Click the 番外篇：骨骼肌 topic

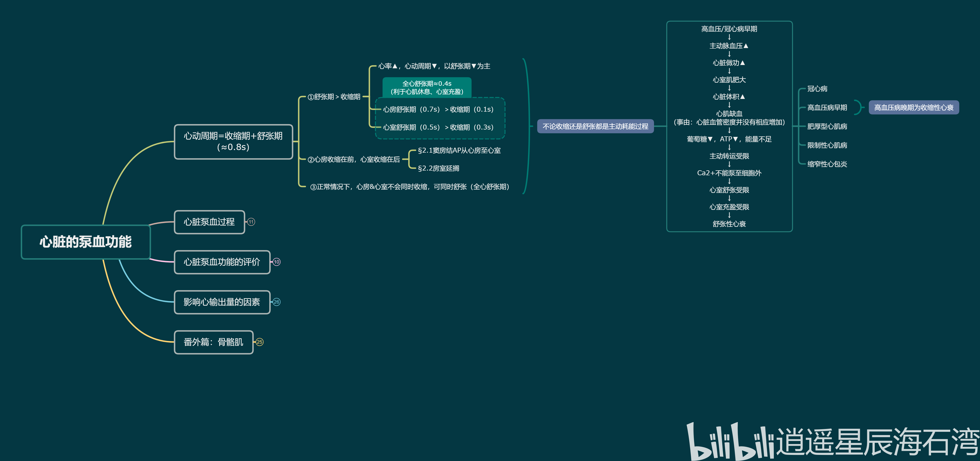click(213, 342)
